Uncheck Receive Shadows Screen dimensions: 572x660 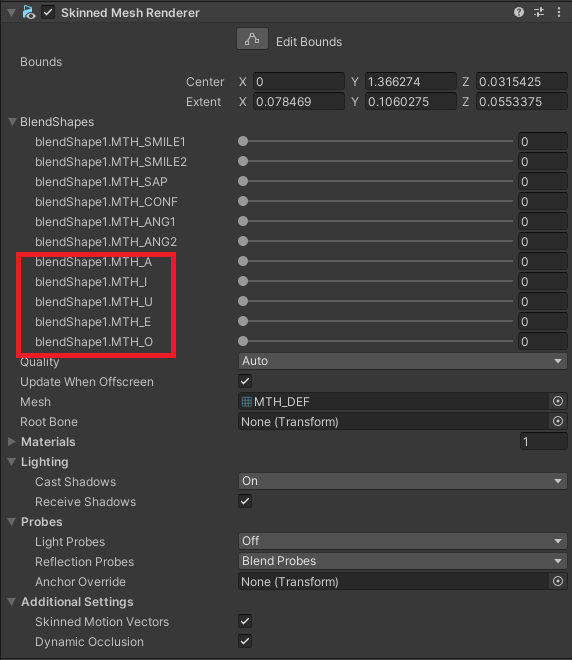tap(245, 501)
